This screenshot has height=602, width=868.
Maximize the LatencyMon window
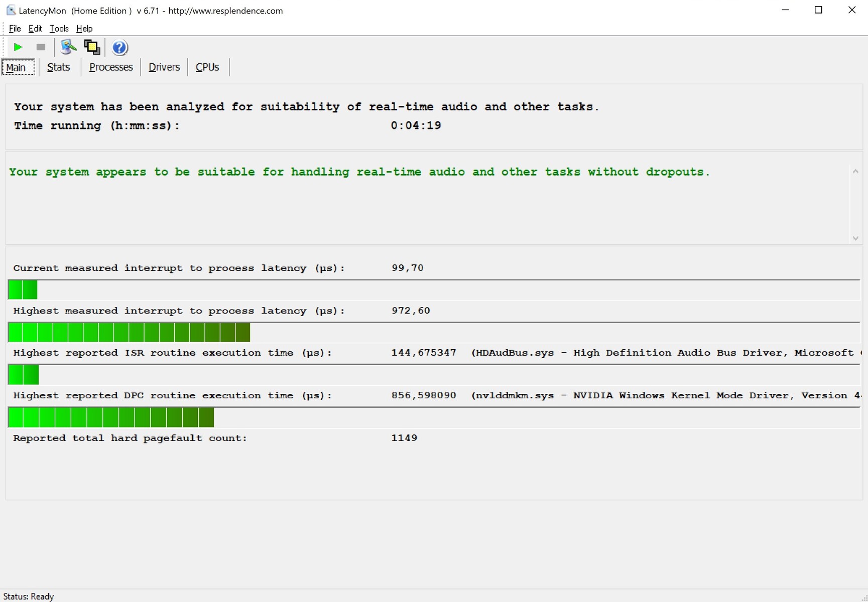(818, 11)
